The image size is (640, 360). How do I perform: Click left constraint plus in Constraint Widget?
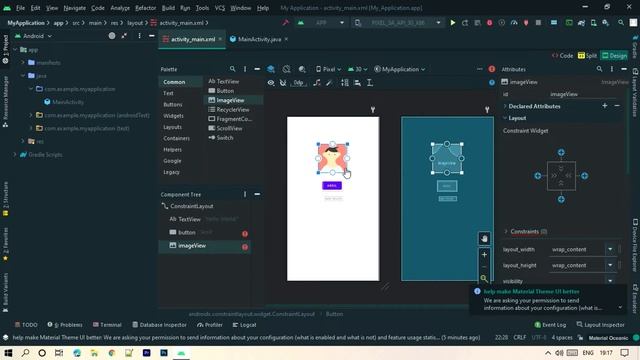point(538,176)
